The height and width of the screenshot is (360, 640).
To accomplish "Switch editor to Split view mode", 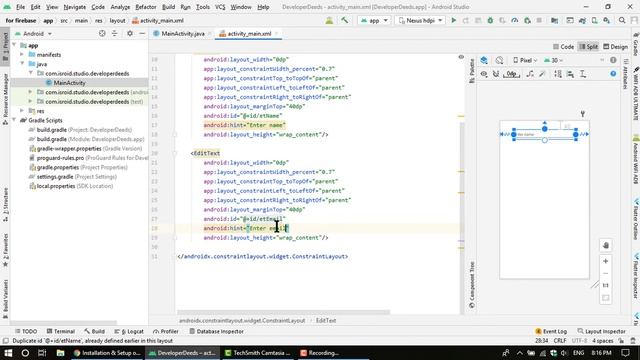I will pyautogui.click(x=588, y=47).
